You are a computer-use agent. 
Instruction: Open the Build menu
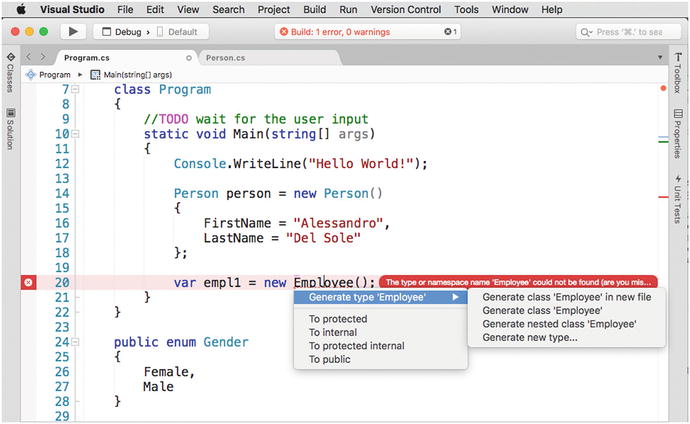coord(315,9)
